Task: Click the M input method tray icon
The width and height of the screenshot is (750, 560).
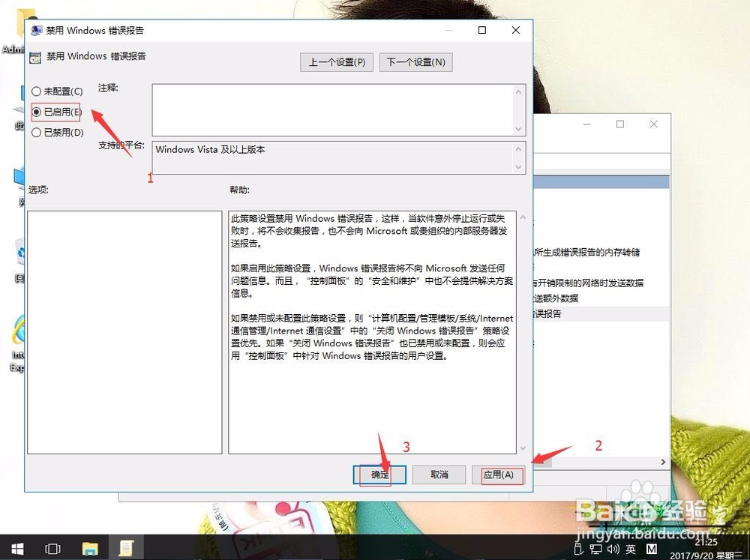Action: [x=651, y=550]
